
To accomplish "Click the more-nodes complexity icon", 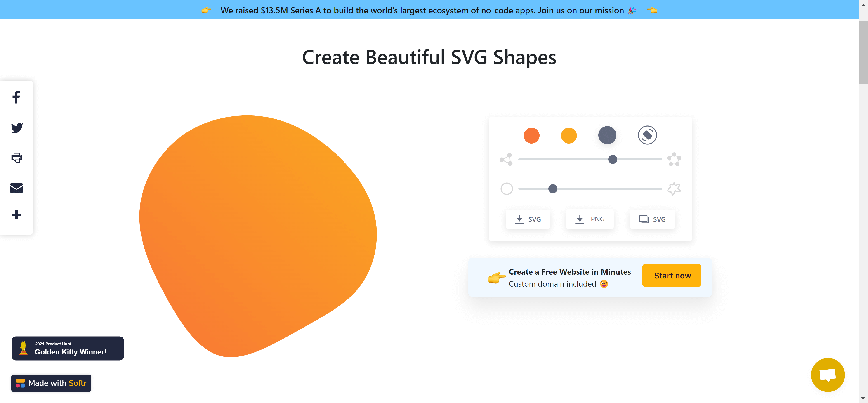I will click(x=674, y=159).
